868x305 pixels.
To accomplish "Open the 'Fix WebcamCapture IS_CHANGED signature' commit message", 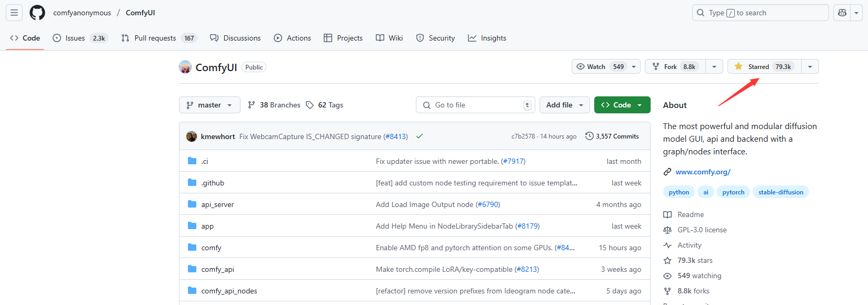I will point(310,136).
